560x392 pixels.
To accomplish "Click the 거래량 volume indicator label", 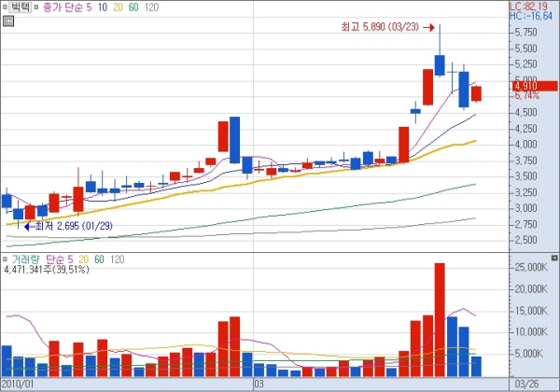I will coord(25,258).
